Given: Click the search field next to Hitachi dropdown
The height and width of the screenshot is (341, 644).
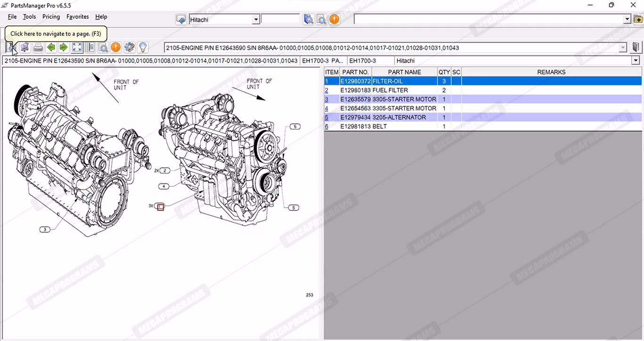Looking at the screenshot, I should (281, 19).
